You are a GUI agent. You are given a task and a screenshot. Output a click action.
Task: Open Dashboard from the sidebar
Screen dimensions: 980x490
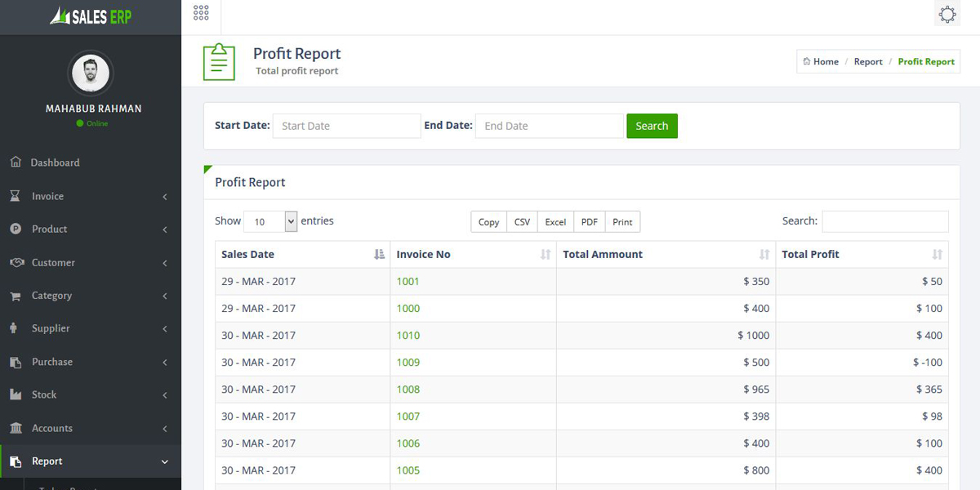[x=55, y=163]
